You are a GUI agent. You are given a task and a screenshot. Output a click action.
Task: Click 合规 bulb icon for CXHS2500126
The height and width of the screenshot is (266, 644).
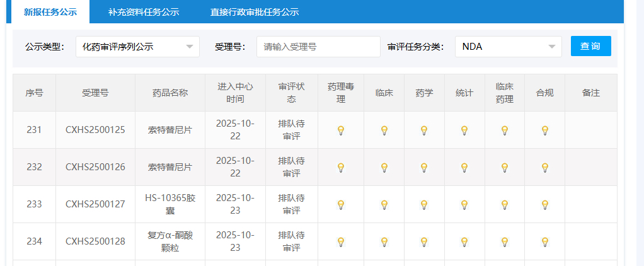[x=544, y=167]
